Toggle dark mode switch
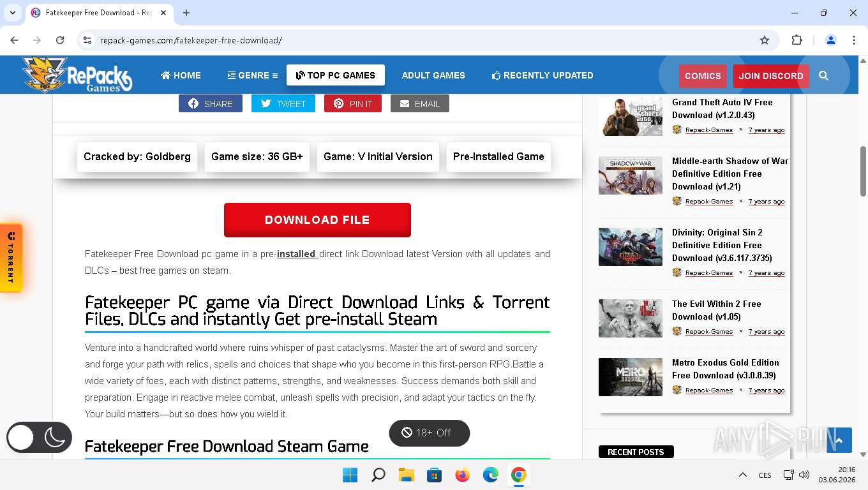 click(x=39, y=437)
